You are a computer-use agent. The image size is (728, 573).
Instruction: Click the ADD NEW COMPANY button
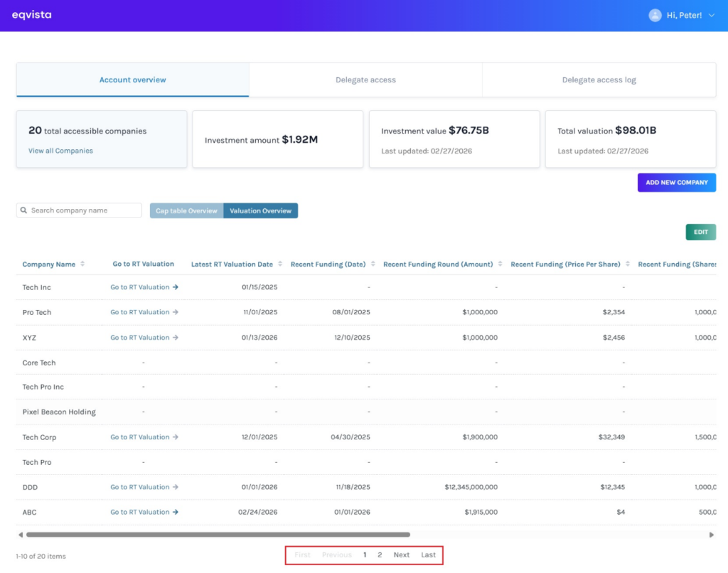(x=676, y=183)
